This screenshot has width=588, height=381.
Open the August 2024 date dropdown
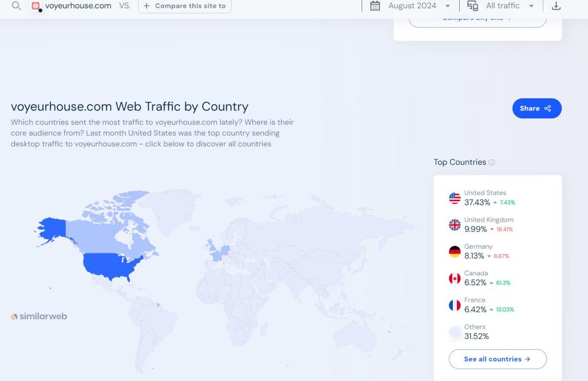[x=419, y=6]
